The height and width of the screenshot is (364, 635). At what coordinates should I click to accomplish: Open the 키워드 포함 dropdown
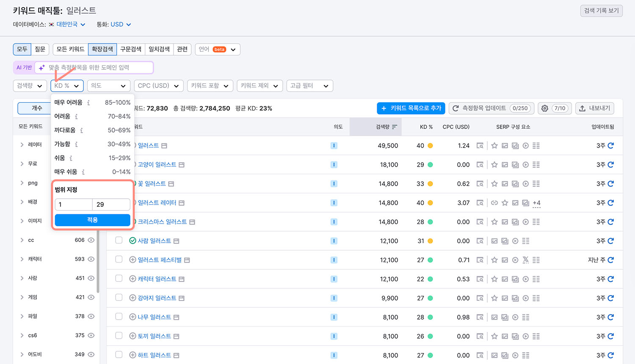tap(210, 86)
